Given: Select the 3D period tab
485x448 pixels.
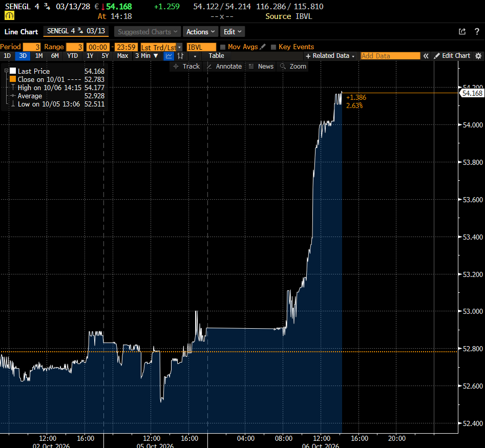Looking at the screenshot, I should tap(23, 56).
